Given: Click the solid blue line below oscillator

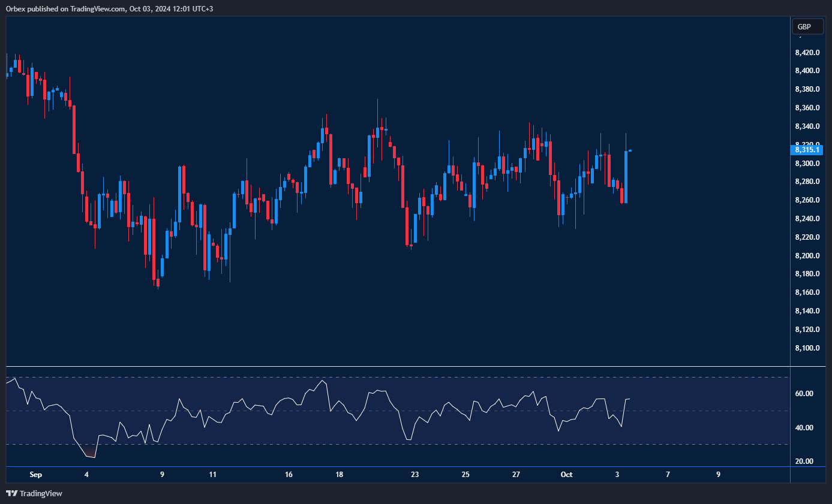Looking at the screenshot, I should [396, 466].
